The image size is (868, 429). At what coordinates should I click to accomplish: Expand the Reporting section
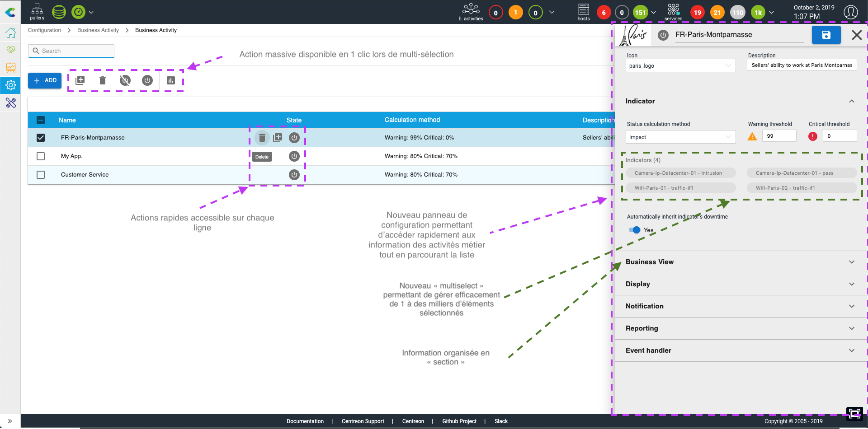click(x=740, y=328)
